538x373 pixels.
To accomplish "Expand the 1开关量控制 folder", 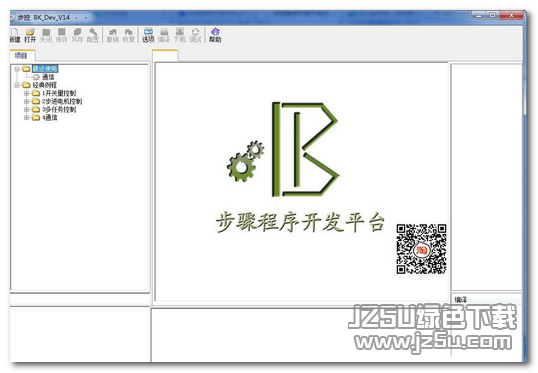I will [x=26, y=93].
